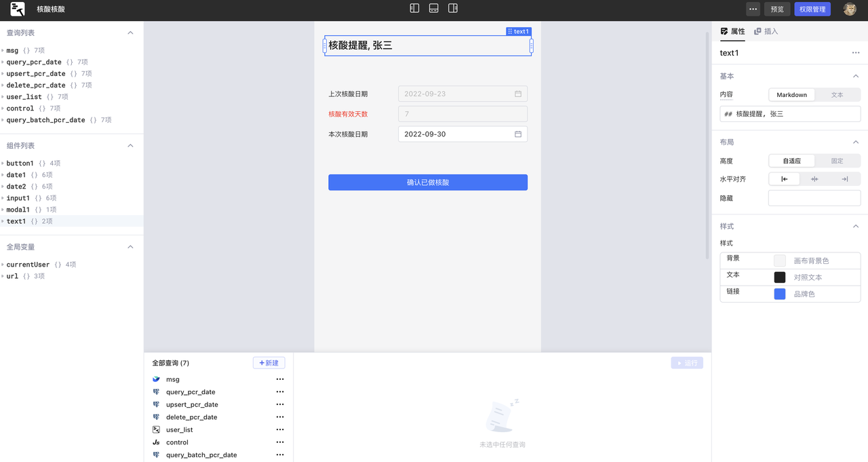Viewport: 868px width, 462px height.
Task: Switch content mode to 文本
Action: point(837,95)
